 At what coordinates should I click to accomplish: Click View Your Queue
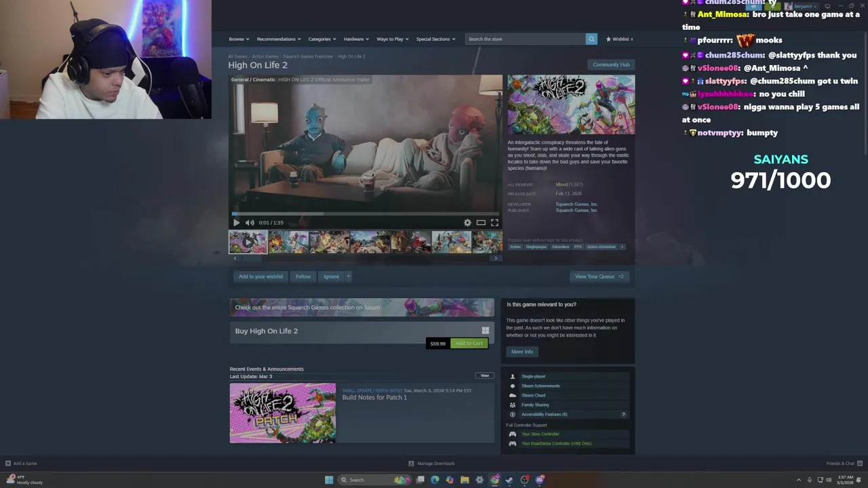point(599,277)
